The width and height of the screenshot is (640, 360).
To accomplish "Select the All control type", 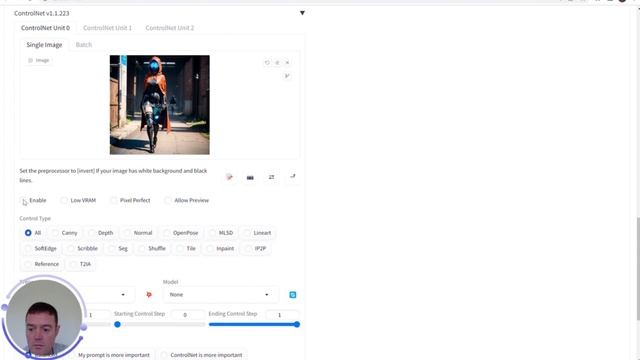I will tap(33, 233).
